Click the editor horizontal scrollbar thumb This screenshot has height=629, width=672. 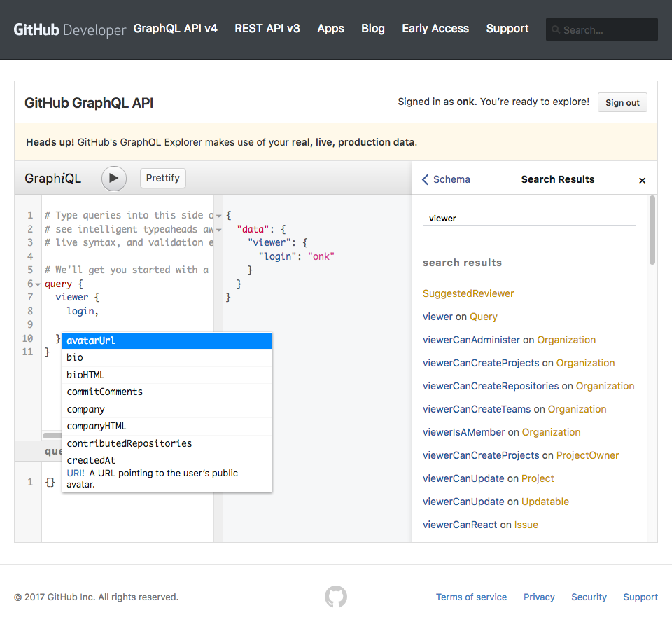tap(52, 435)
